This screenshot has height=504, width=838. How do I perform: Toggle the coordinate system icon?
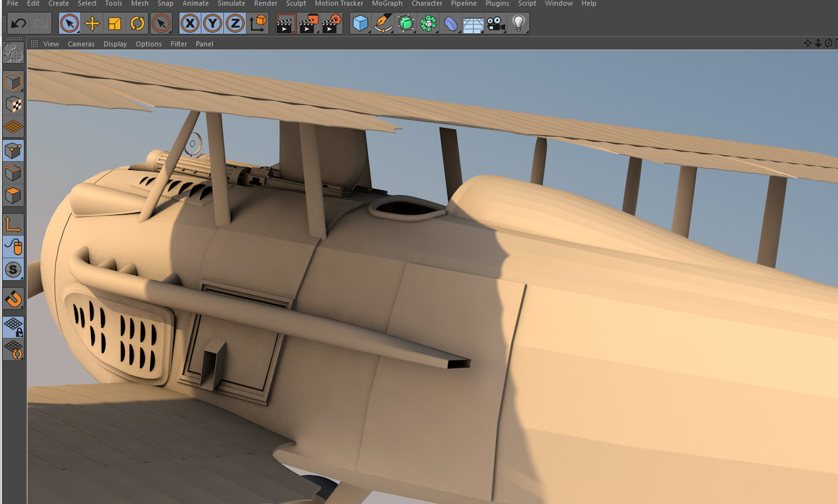258,24
